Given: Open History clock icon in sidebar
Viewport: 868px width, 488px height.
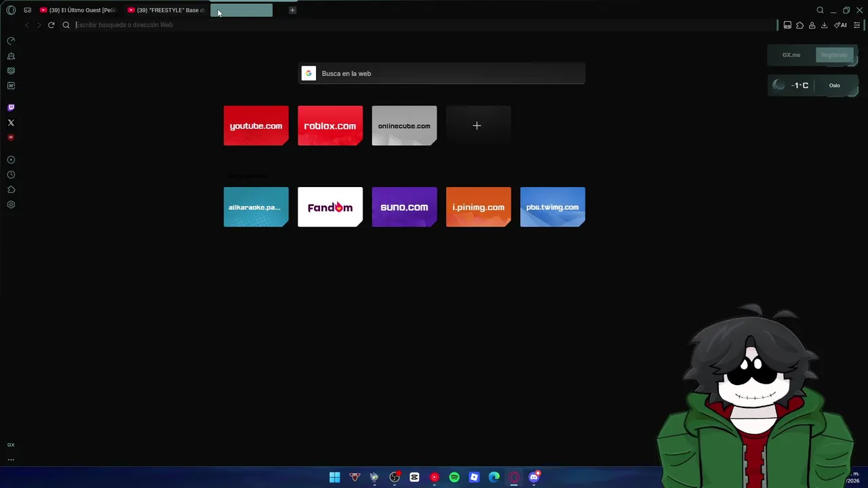Looking at the screenshot, I should click(11, 175).
